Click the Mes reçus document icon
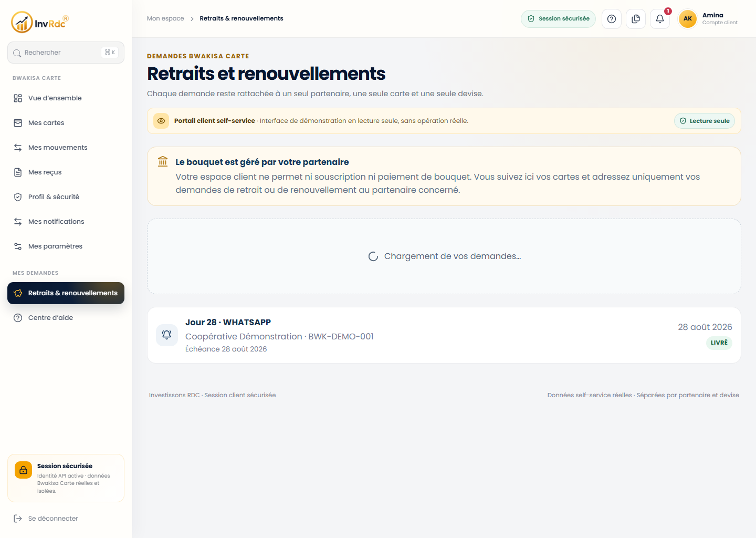The height and width of the screenshot is (538, 756). 18,172
